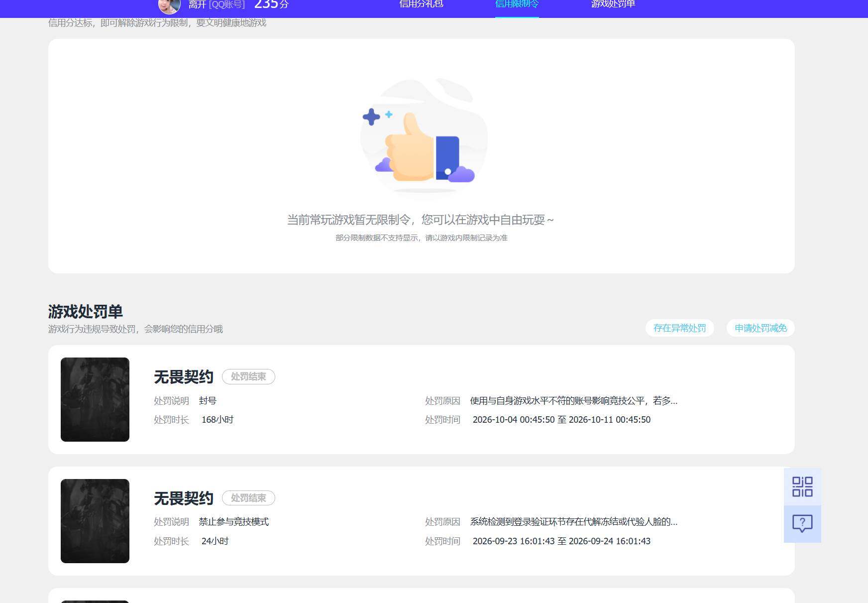Go to 游戏处罚单 tab in header
Viewport: 868px width, 603px height.
point(613,4)
